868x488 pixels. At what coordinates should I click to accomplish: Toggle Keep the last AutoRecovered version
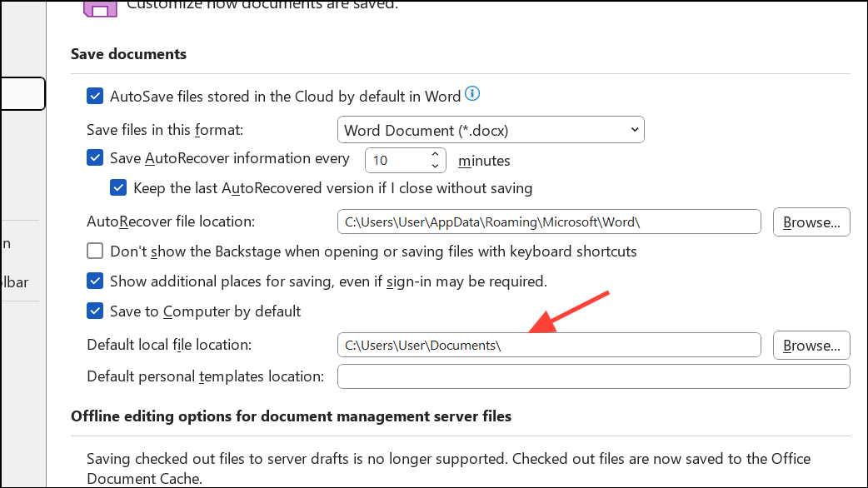click(118, 188)
